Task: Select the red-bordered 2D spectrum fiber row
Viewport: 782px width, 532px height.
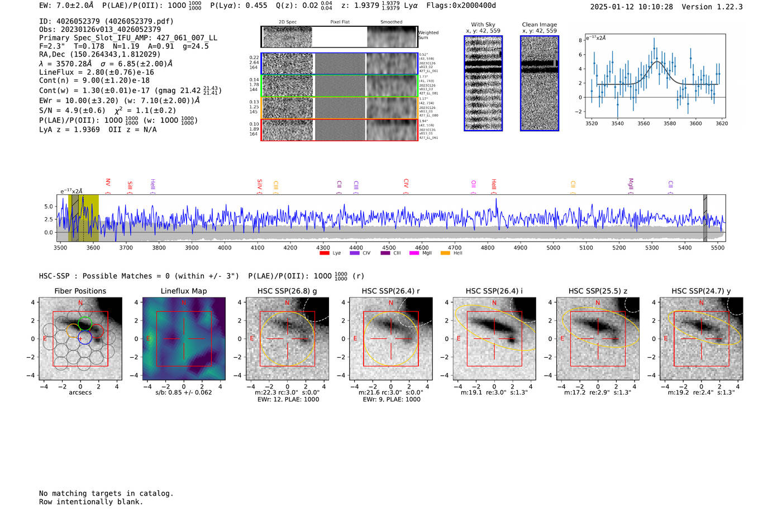Action: click(339, 130)
